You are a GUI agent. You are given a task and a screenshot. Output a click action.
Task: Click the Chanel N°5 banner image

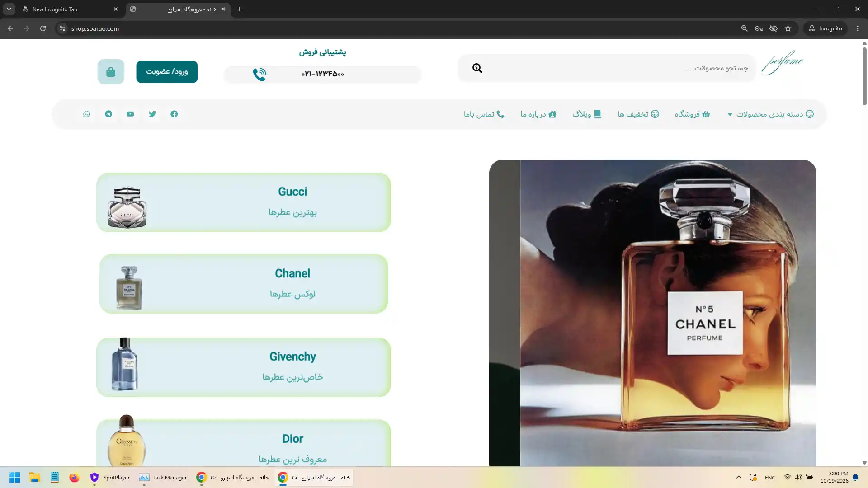(653, 313)
